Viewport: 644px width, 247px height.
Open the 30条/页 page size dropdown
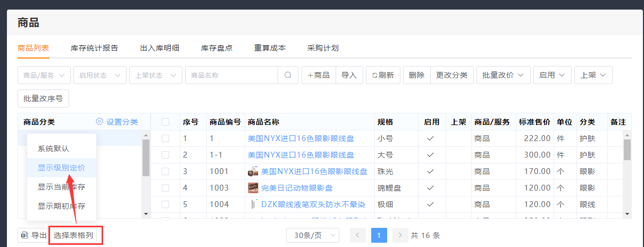[312, 235]
